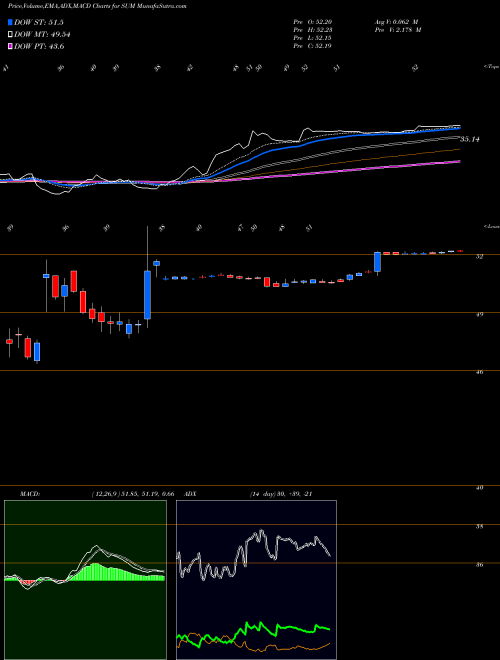This screenshot has height=660, width=500.
Task: Click the 'Avg V: 0.962 M' value
Action: pyautogui.click(x=396, y=22)
